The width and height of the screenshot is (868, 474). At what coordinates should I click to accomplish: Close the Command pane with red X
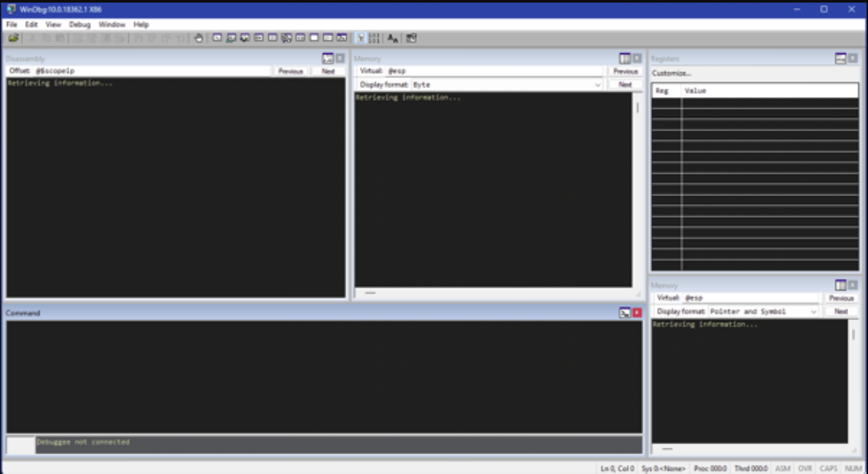pos(637,313)
